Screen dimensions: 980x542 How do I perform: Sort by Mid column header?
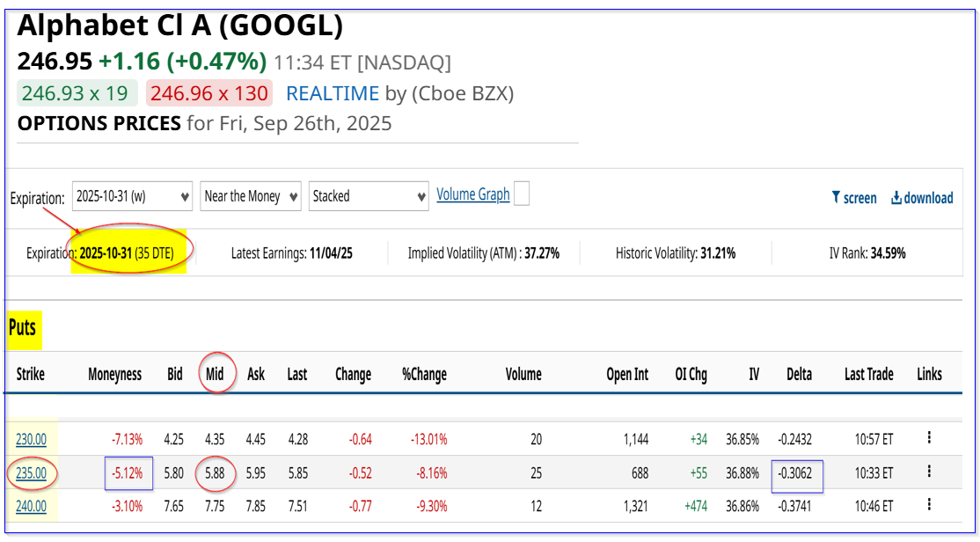(x=215, y=374)
